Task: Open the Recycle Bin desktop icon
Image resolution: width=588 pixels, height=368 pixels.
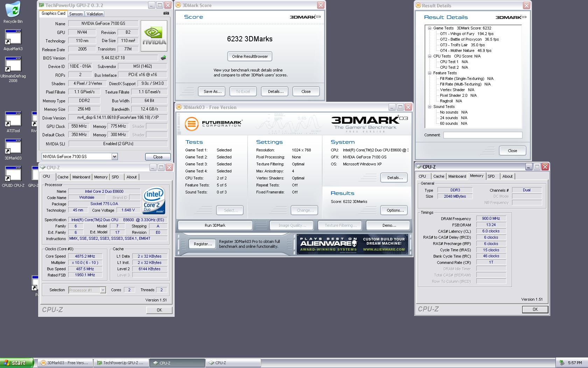Action: [13, 12]
